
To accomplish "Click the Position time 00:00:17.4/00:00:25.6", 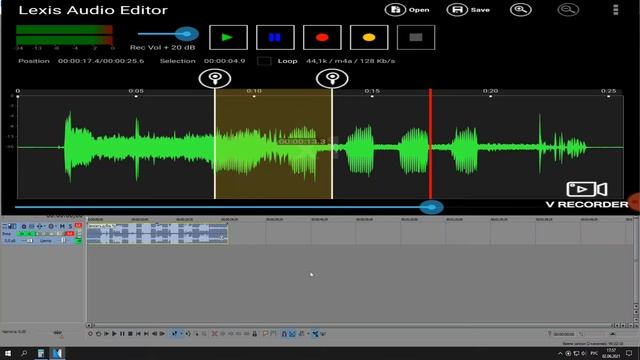I will tap(101, 61).
